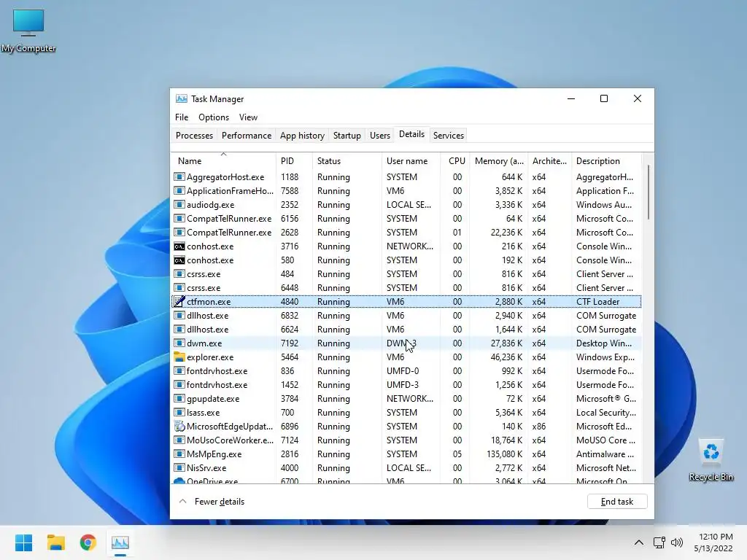This screenshot has height=560, width=747.
Task: Open the network status tray icon
Action: (x=659, y=542)
